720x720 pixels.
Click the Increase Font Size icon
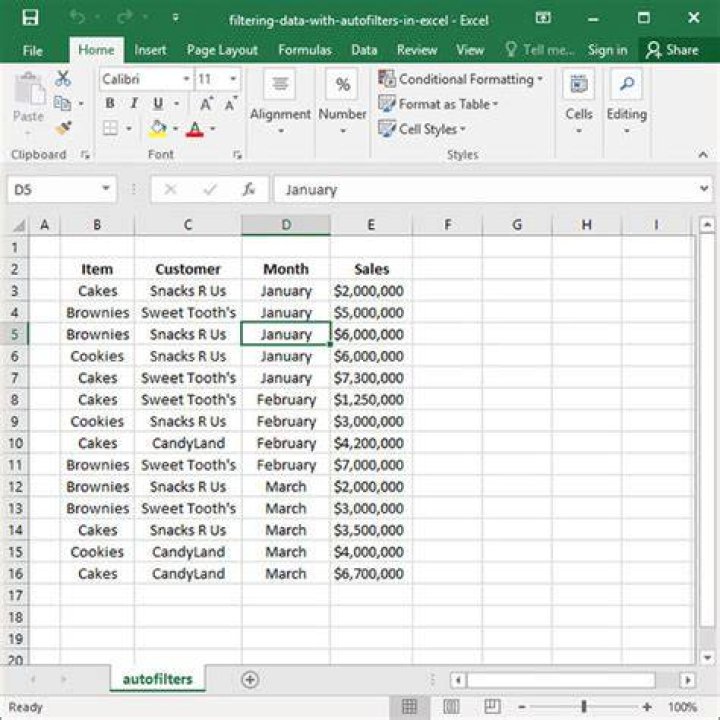[207, 104]
